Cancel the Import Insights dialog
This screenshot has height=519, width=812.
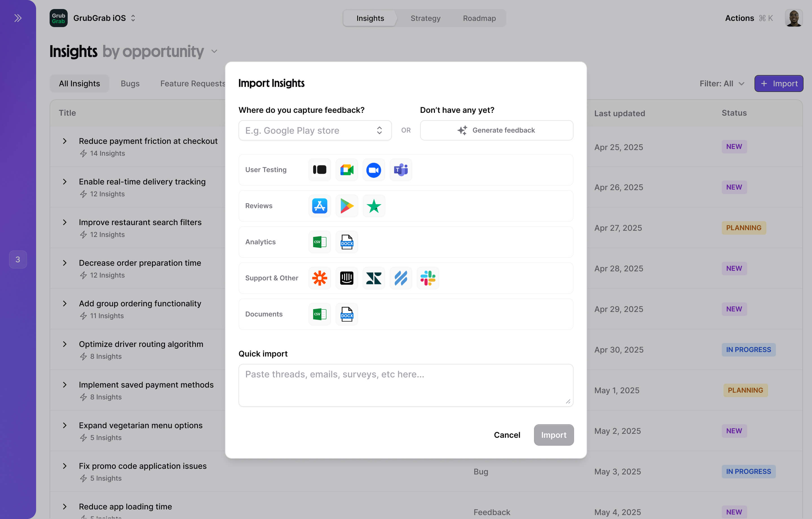[x=507, y=435]
